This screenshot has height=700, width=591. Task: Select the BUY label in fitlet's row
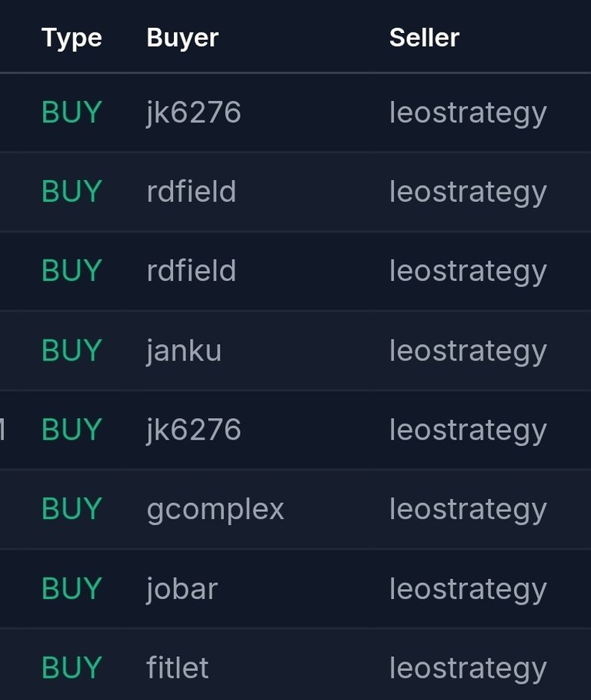[72, 668]
